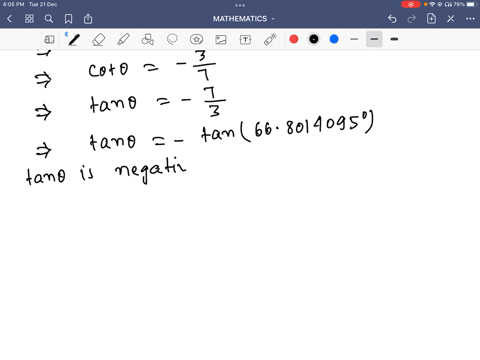The image size is (480, 360).
Task: Open the Elements sticker tool
Action: click(x=196, y=39)
